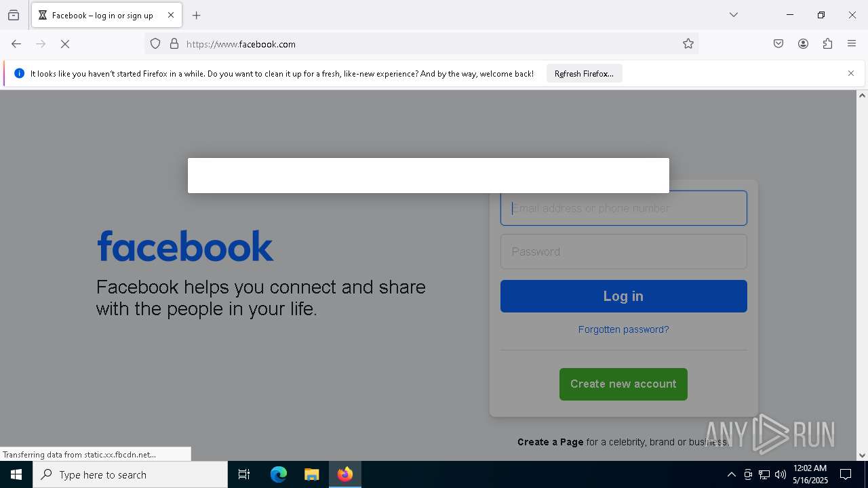868x488 pixels.
Task: Select the Facebook log in tab
Action: [106, 15]
